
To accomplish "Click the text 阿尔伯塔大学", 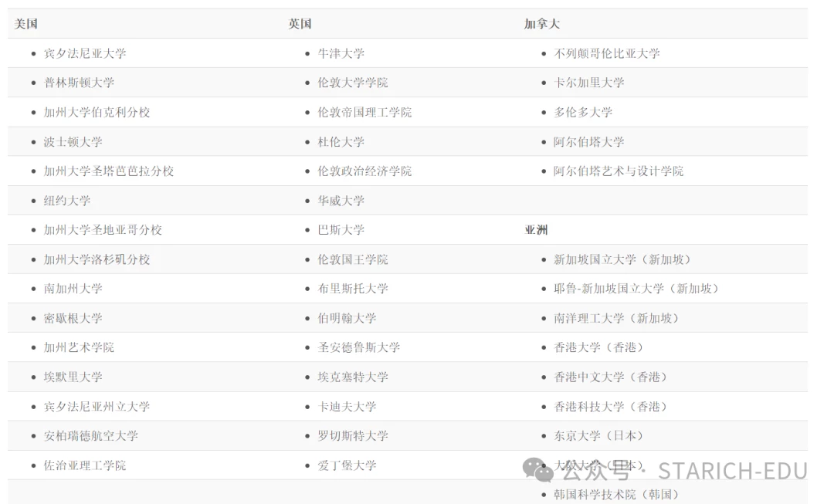I will coord(589,142).
